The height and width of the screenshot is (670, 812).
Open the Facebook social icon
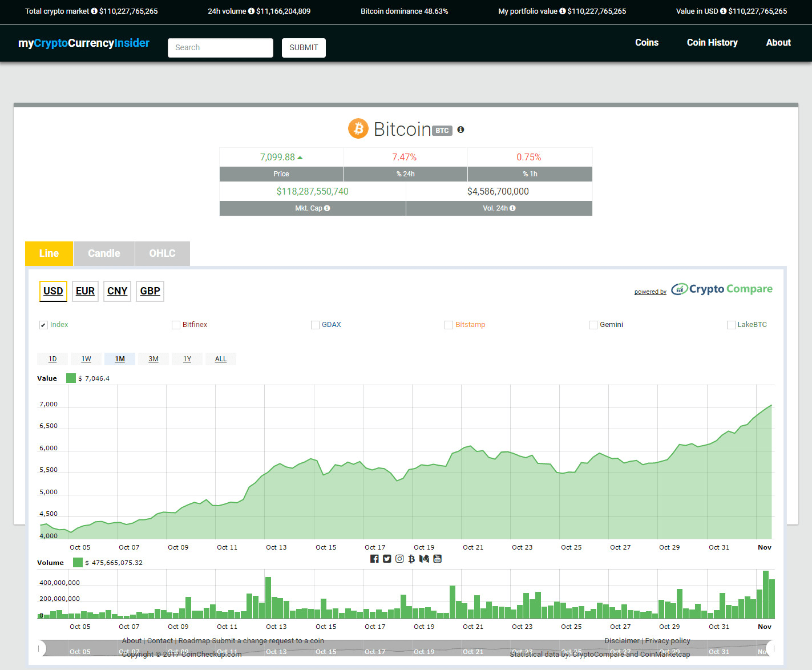click(374, 559)
